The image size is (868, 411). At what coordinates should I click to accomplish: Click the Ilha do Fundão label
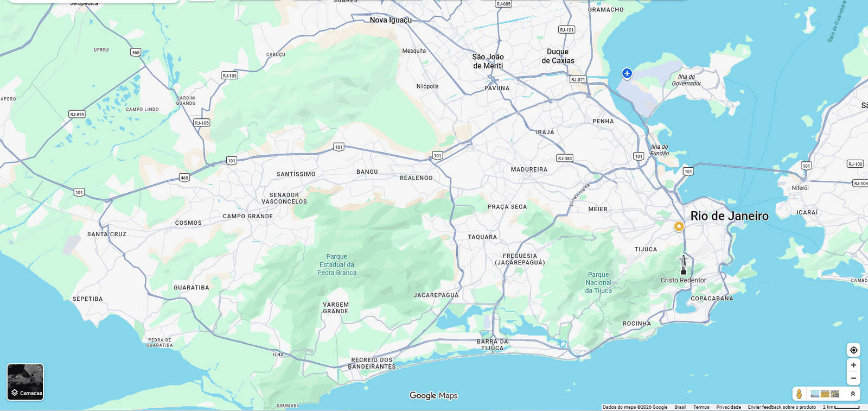(x=660, y=150)
